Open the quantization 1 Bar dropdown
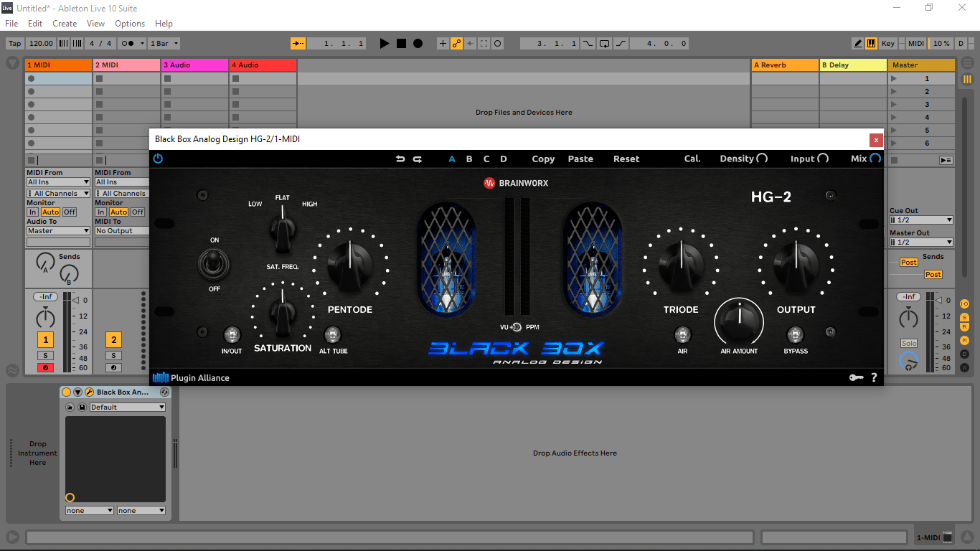This screenshot has width=980, height=551. (x=164, y=44)
